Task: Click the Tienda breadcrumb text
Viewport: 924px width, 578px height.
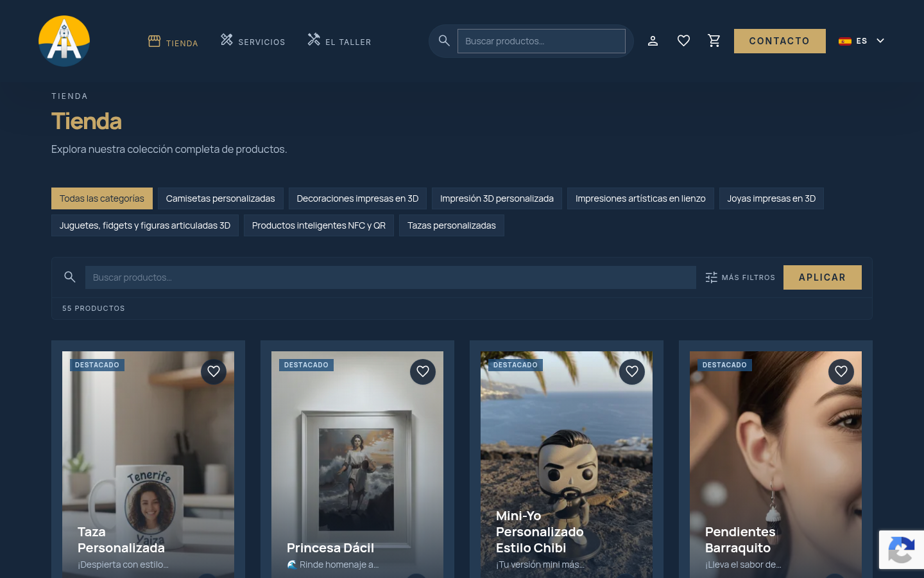Action: (69, 96)
